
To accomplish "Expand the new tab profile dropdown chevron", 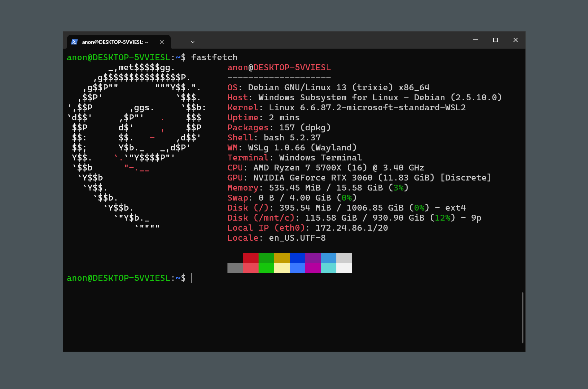I will point(193,42).
